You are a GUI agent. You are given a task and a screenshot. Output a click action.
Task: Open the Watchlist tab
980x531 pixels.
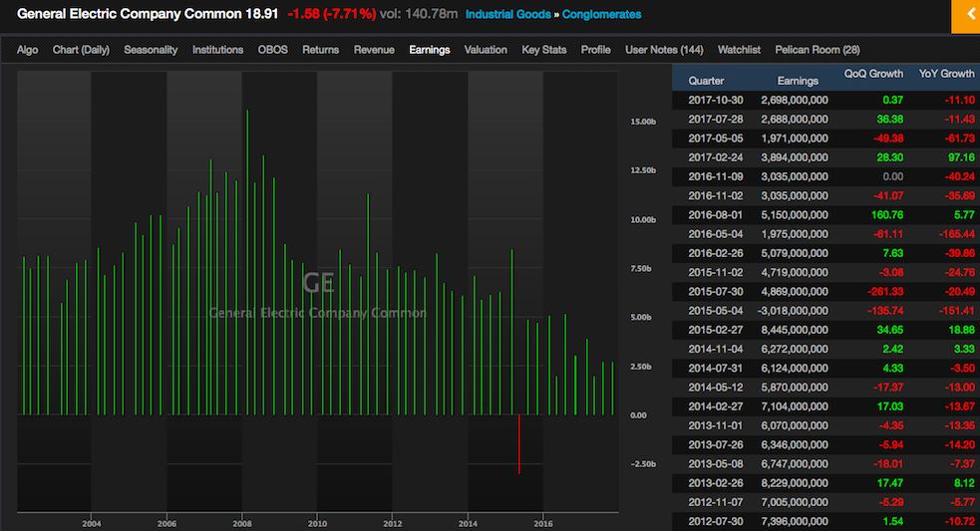coord(739,50)
